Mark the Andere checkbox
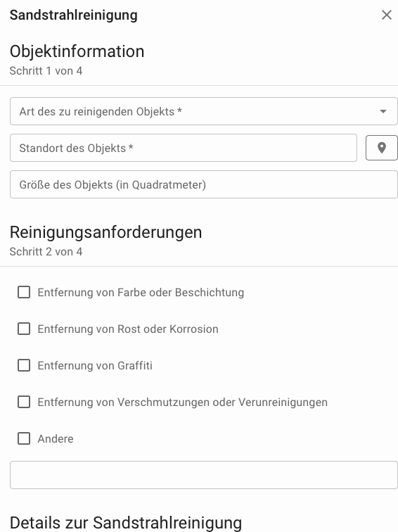Image resolution: width=398 pixels, height=532 pixels. tap(24, 438)
